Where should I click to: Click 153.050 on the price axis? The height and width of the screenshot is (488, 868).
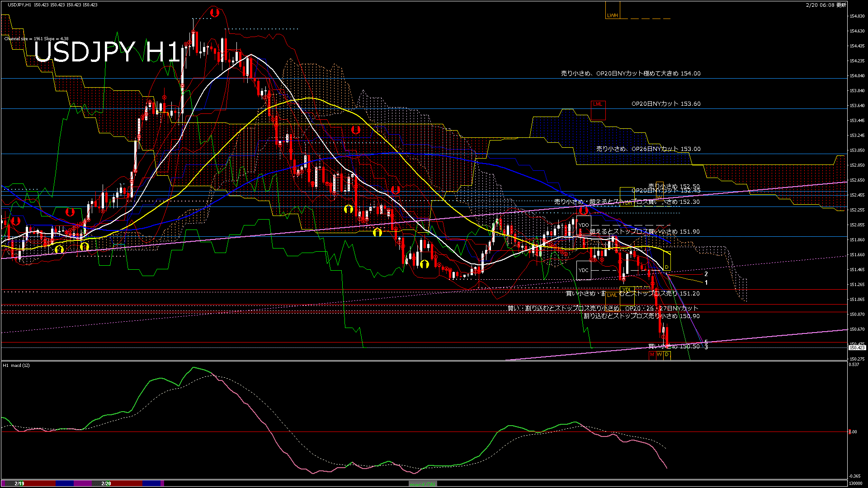point(857,150)
